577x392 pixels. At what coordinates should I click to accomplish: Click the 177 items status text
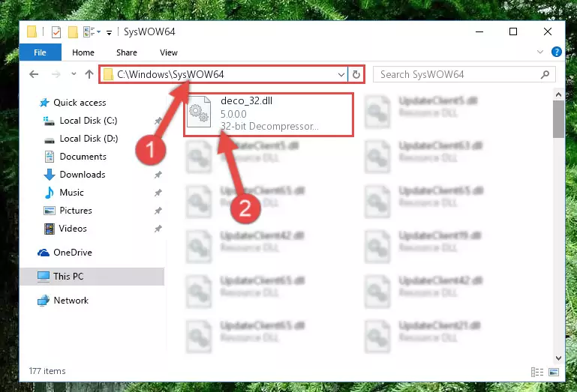(47, 371)
